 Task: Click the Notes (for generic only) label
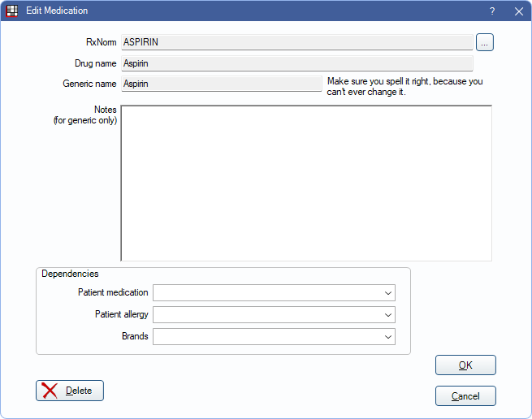[x=85, y=115]
